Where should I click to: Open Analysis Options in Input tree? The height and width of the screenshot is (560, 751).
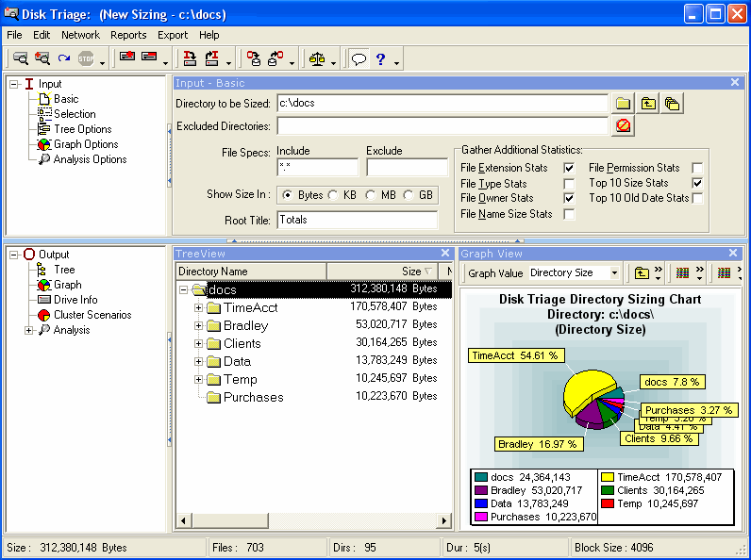[x=90, y=159]
